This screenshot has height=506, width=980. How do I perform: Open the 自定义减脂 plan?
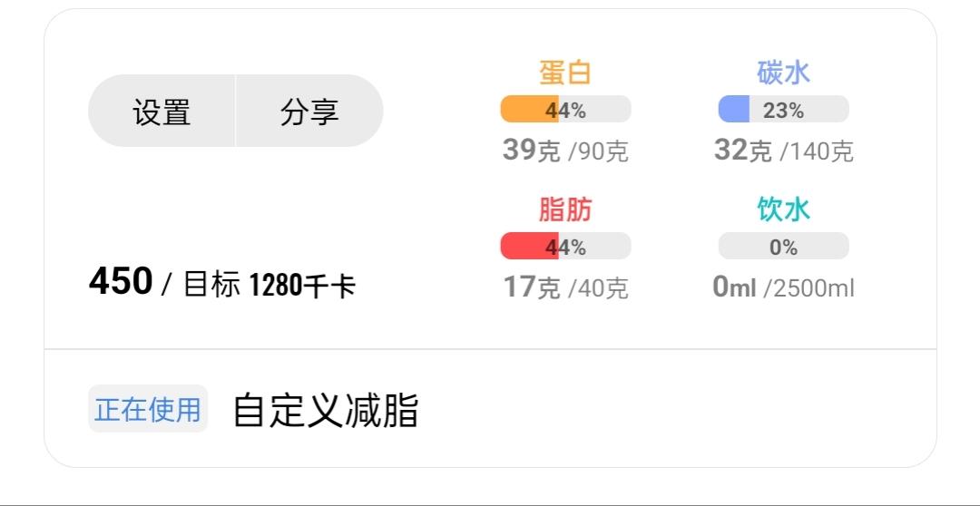point(326,410)
